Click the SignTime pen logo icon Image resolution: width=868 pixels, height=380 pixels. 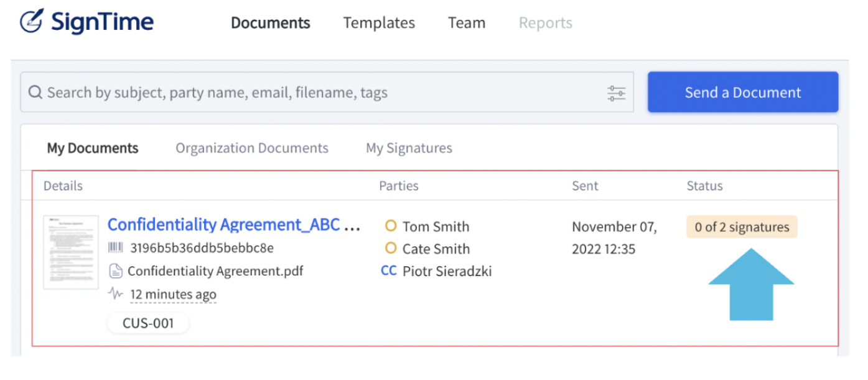click(32, 21)
